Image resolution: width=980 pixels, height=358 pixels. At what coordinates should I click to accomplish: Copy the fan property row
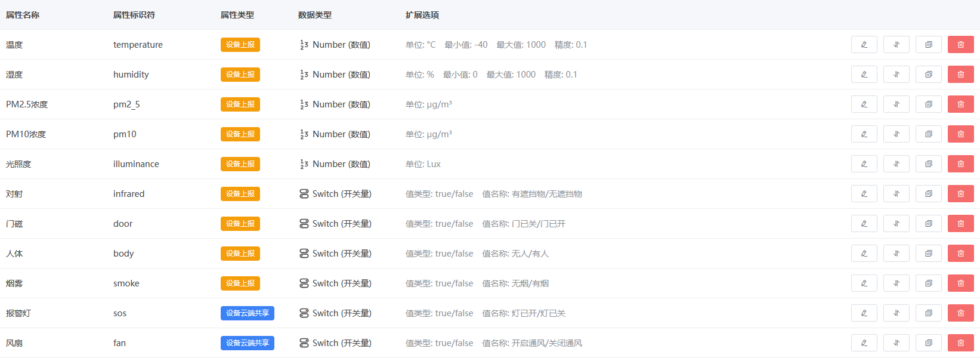coord(928,343)
